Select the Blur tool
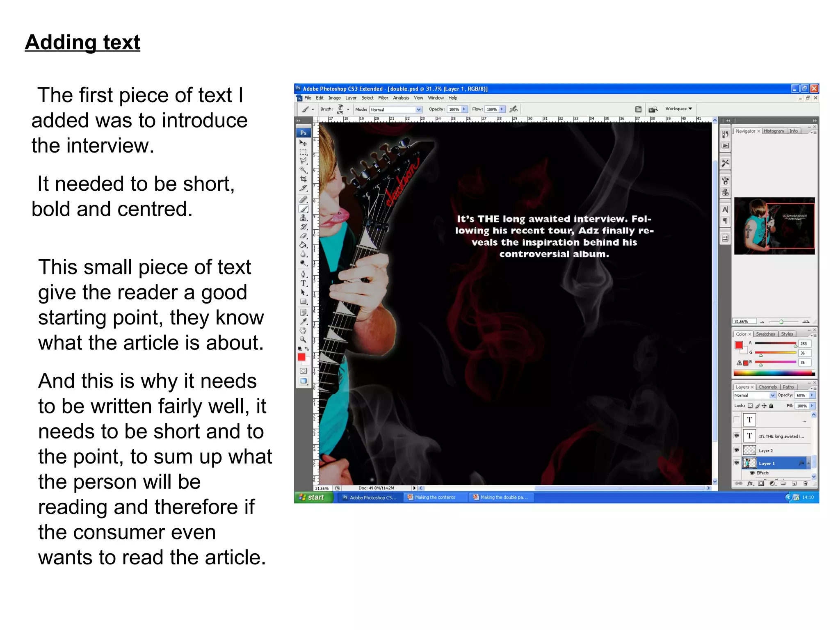 [x=303, y=254]
